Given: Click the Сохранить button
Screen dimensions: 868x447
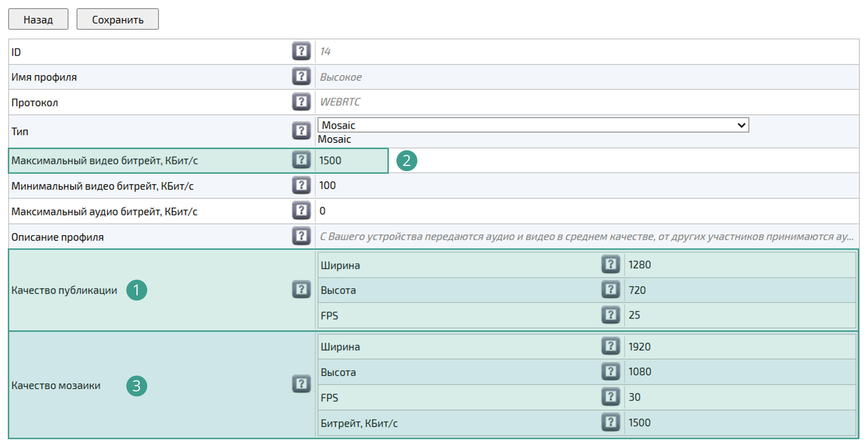Looking at the screenshot, I should [x=117, y=19].
